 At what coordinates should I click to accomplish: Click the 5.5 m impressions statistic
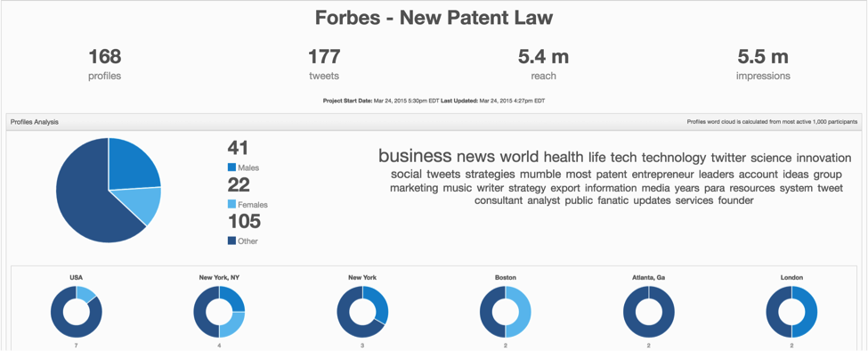763,64
